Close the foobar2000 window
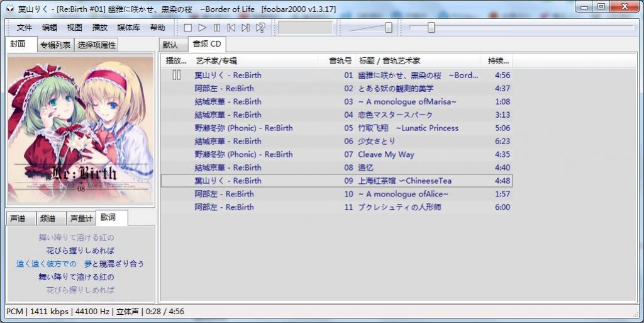The image size is (644, 323). pos(625,6)
